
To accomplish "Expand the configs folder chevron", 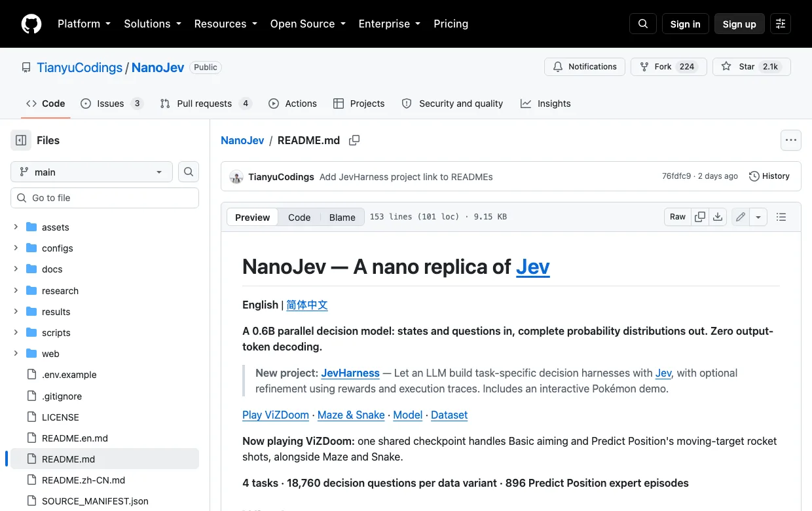I will 16,248.
